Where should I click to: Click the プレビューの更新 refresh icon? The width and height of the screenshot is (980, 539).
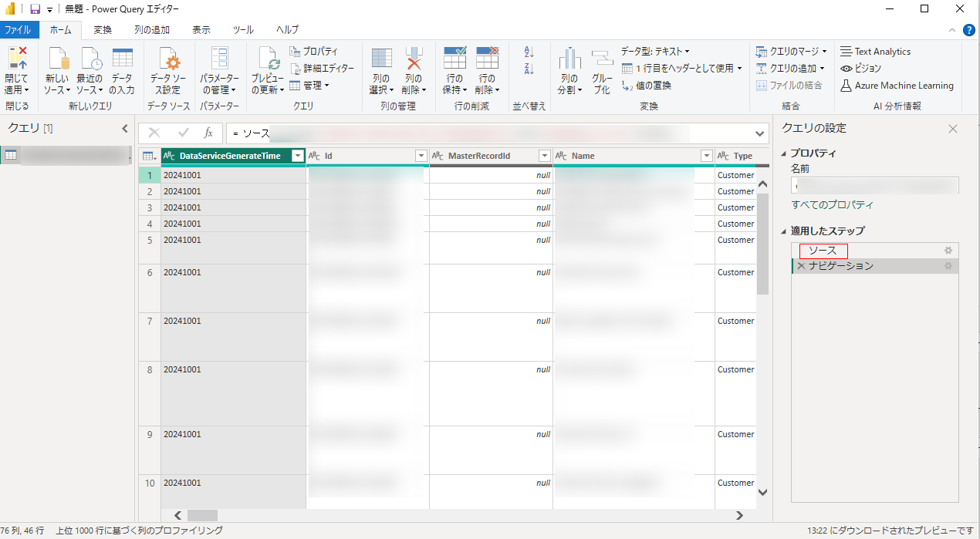[x=268, y=60]
